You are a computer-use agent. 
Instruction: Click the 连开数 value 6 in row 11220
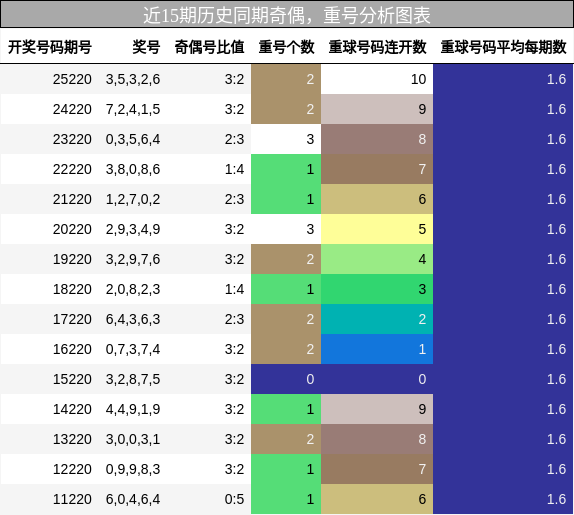click(x=377, y=499)
